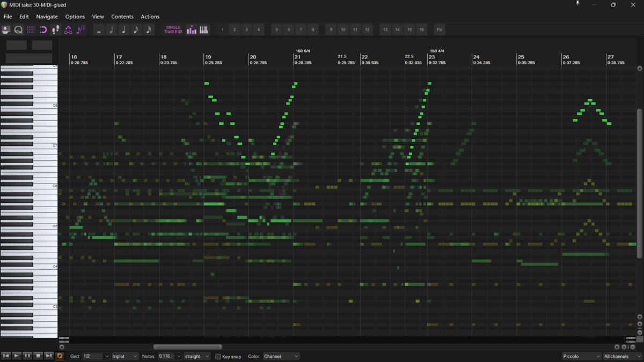Open the Options menu
Viewport: 644px width, 362px height.
(x=75, y=17)
